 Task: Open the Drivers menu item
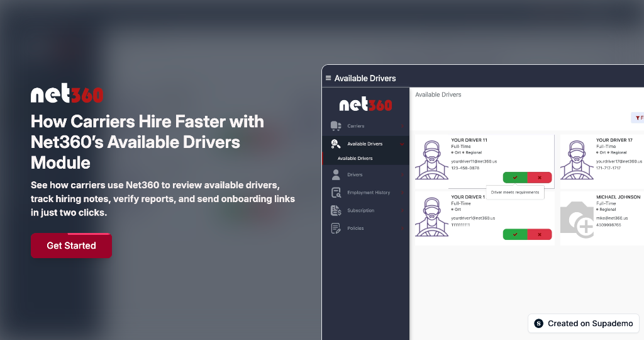365,175
